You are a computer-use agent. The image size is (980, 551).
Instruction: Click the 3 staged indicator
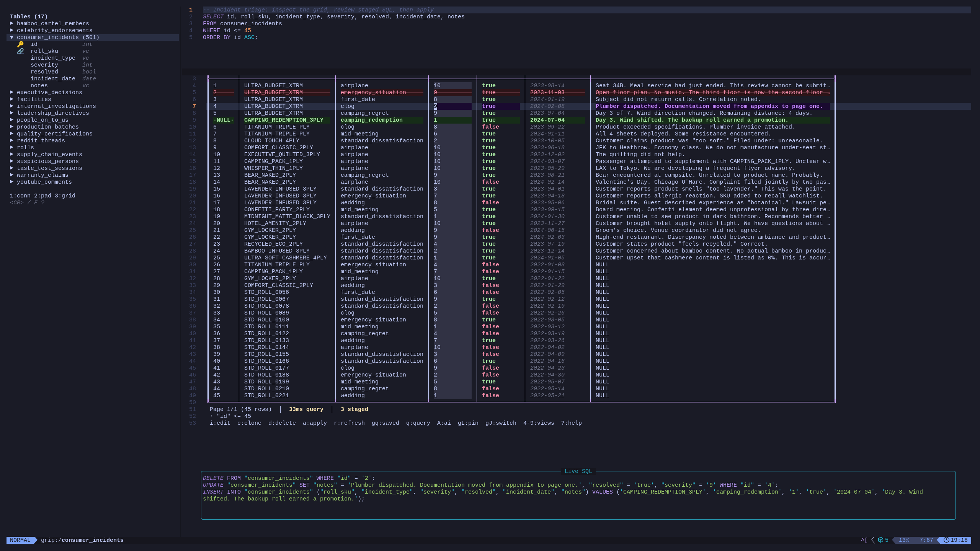(354, 409)
